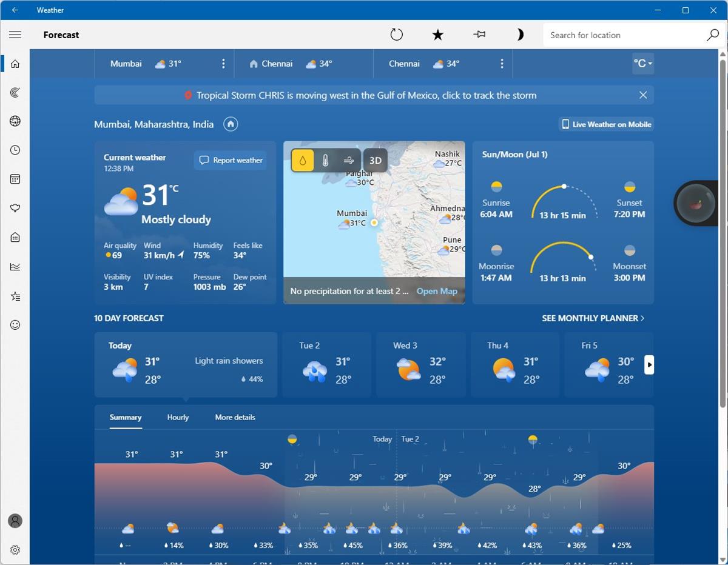The width and height of the screenshot is (728, 565).
Task: Toggle dark mode with moon icon
Action: coord(520,35)
